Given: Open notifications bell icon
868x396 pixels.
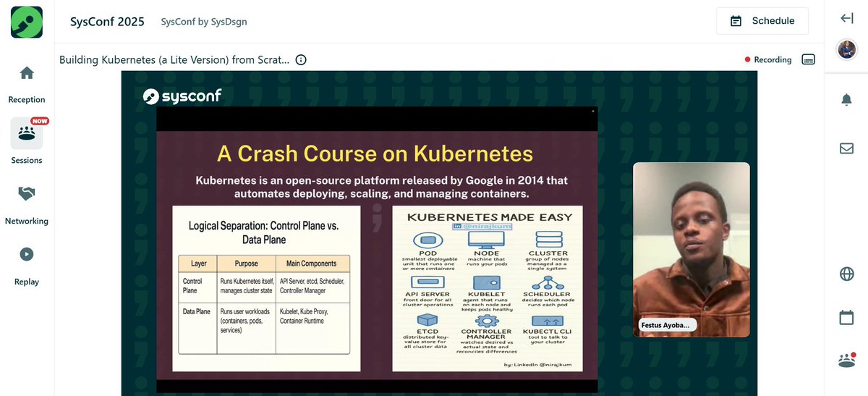Looking at the screenshot, I should click(846, 100).
